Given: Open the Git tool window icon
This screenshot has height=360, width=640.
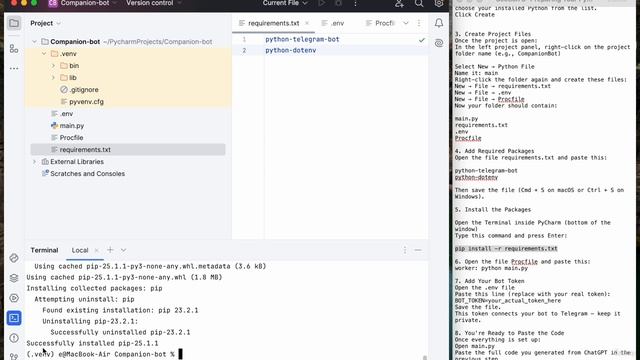Looking at the screenshot, I should click(x=14, y=356).
